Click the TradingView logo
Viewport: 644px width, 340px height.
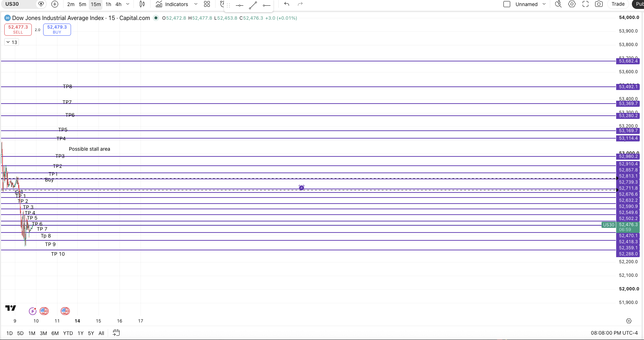point(11,308)
